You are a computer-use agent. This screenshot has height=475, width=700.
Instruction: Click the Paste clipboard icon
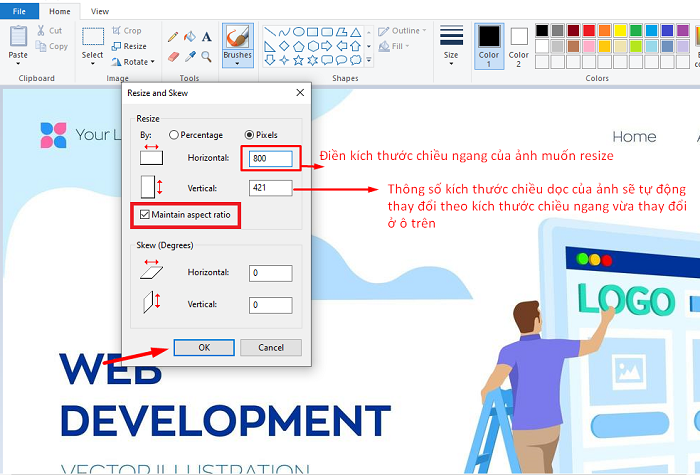coord(18,36)
